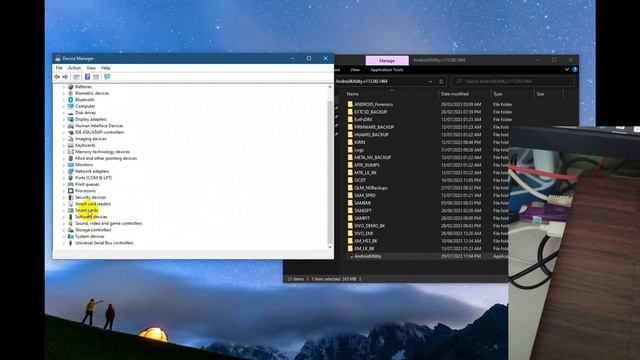
Task: Expand the Imaging devices node
Action: click(64, 139)
